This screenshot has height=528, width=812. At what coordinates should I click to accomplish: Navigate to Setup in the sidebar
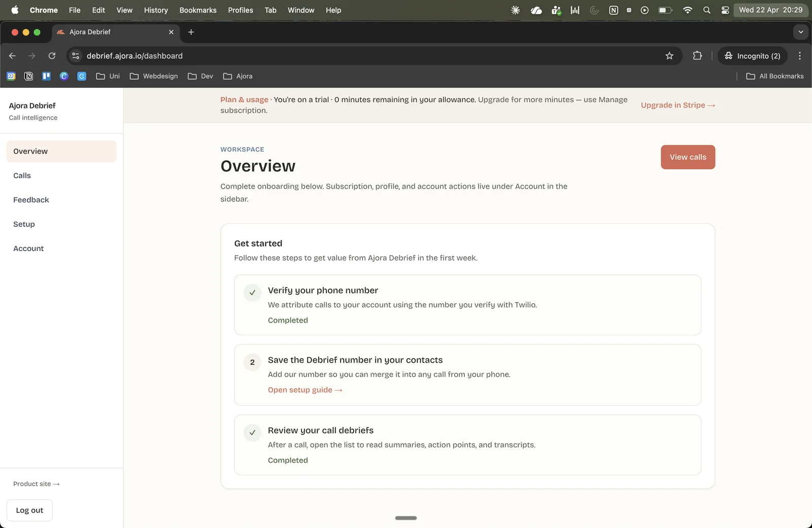coord(61,224)
